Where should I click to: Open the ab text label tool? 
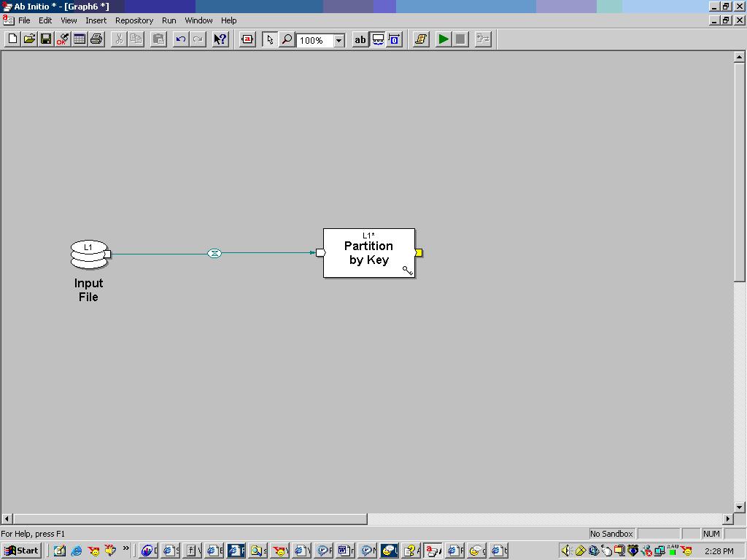360,39
